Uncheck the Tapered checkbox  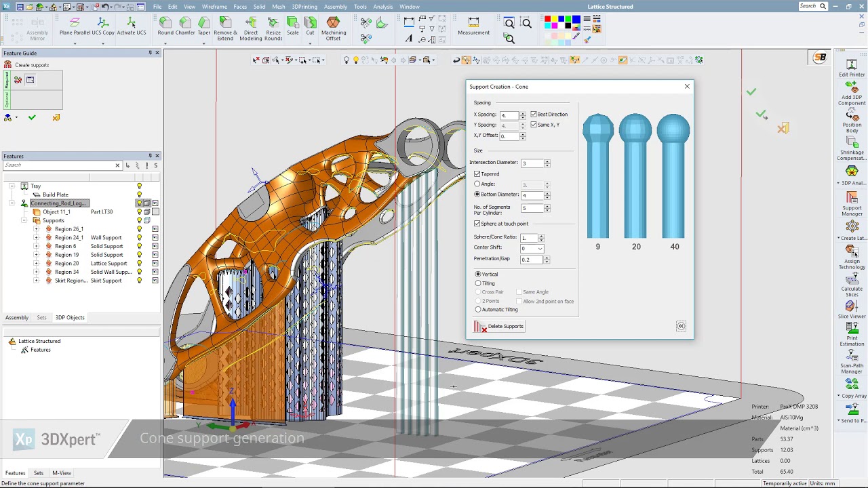[477, 174]
